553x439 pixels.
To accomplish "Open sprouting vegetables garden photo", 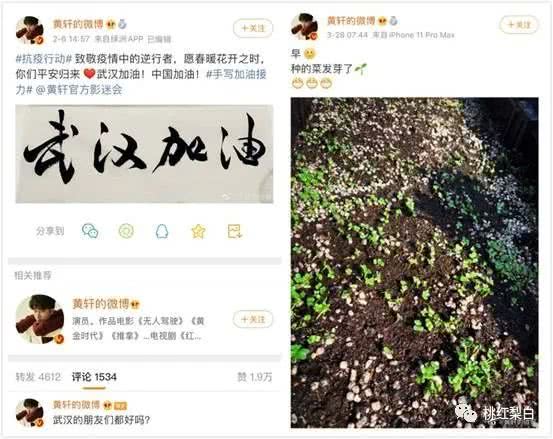I will (x=415, y=263).
